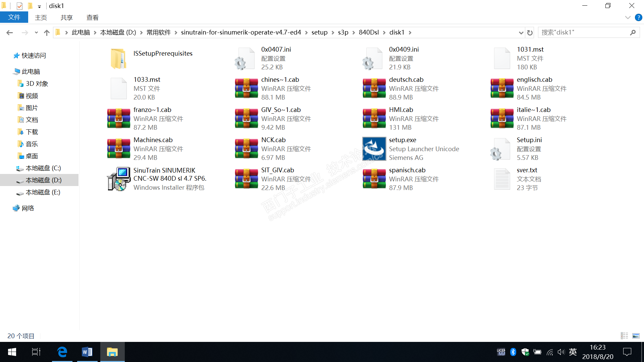Switch to details view mode

click(x=624, y=336)
